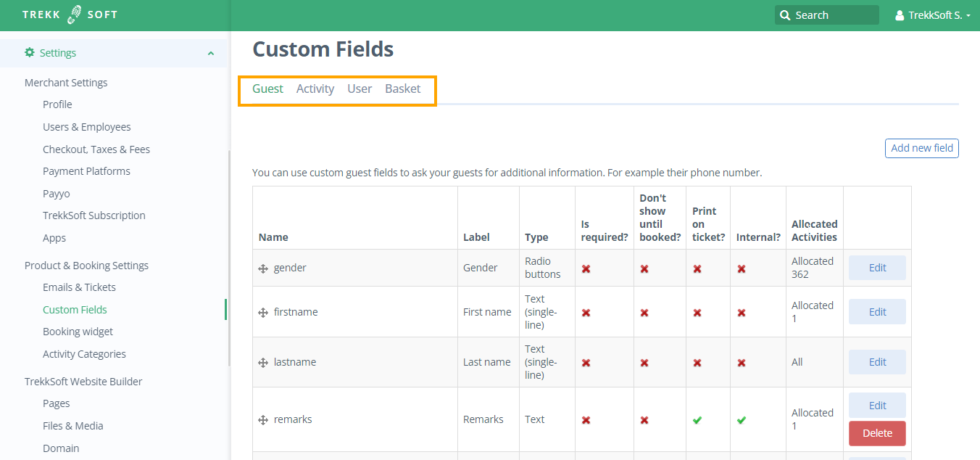Click the user profile icon in header

900,15
